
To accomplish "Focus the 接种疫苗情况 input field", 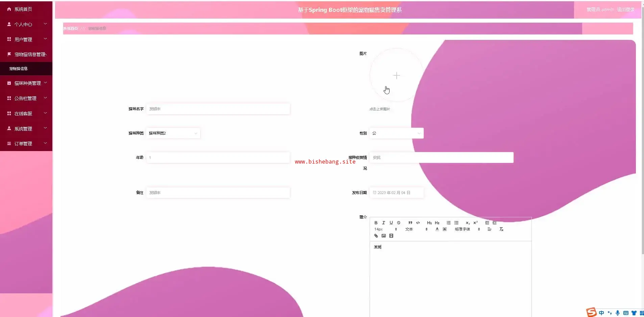I will (x=441, y=157).
